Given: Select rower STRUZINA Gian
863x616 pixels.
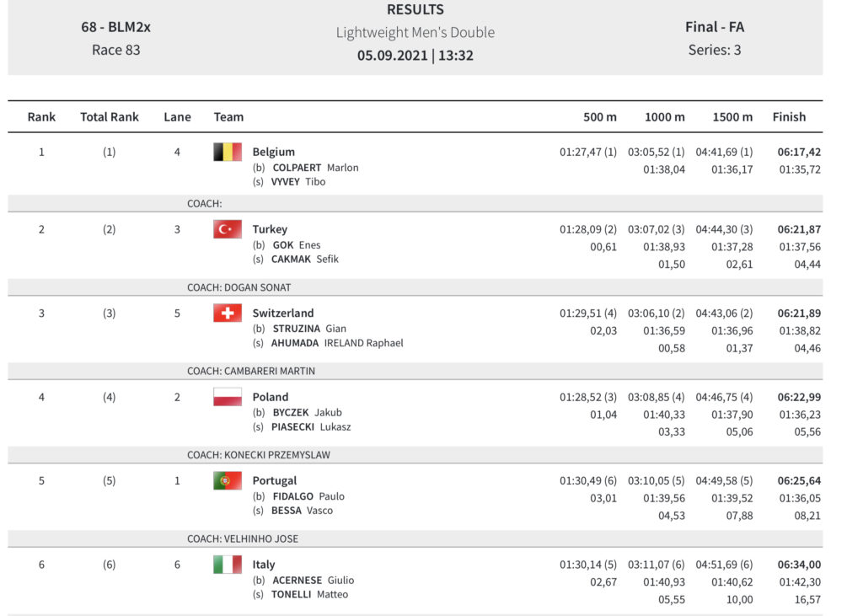Looking at the screenshot, I should pos(309,329).
